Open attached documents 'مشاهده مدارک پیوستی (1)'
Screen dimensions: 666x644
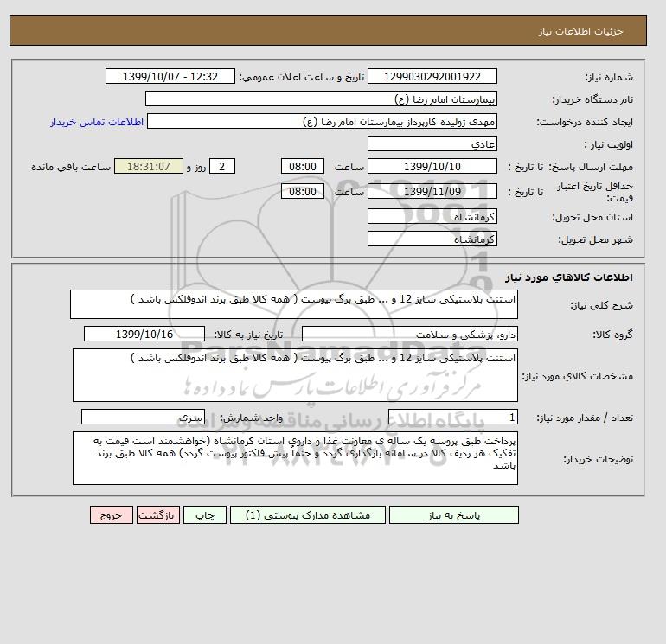[308, 515]
